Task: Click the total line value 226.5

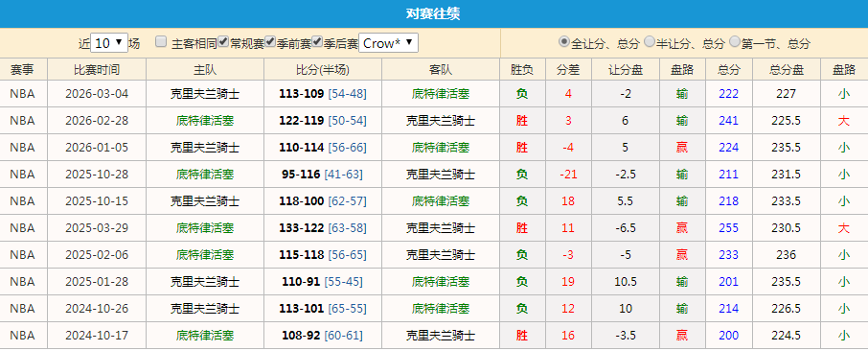Action: coord(787,308)
